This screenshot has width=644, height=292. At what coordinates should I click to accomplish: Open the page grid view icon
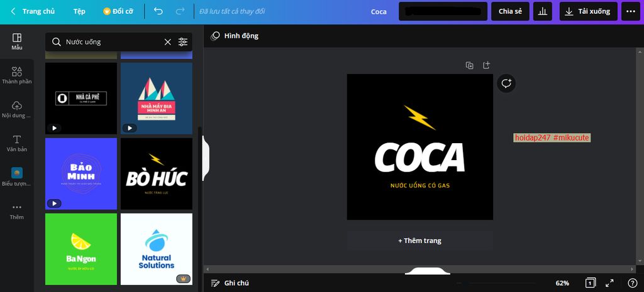[x=590, y=283]
